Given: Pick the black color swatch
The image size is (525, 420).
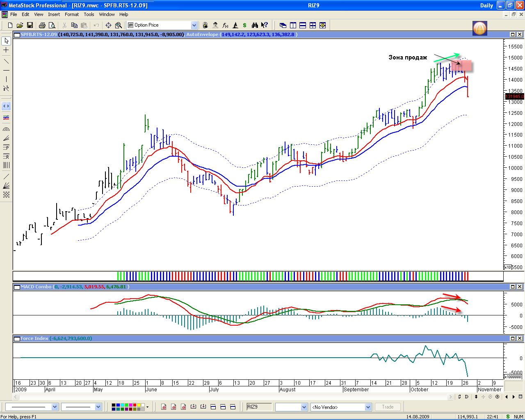Looking at the screenshot, I should point(114,405).
